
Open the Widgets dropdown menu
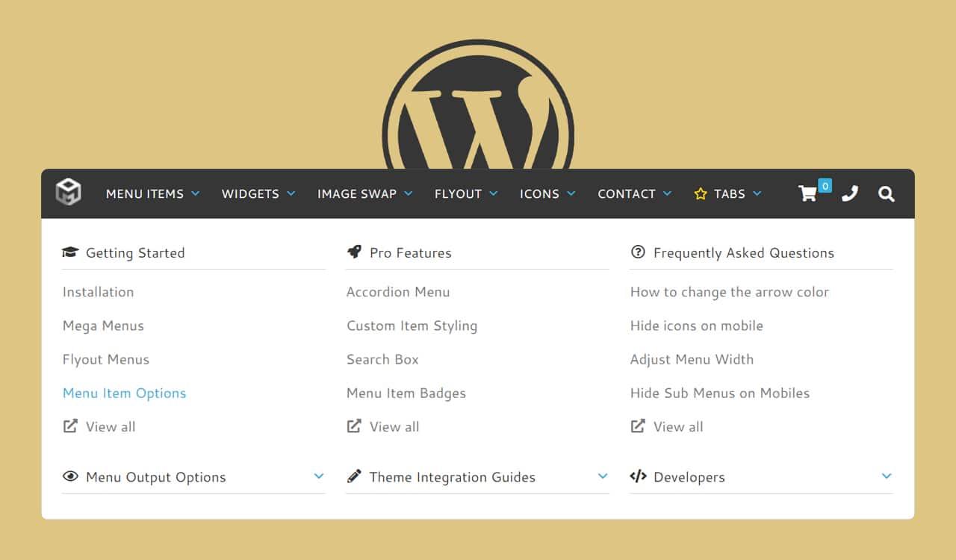click(x=258, y=194)
